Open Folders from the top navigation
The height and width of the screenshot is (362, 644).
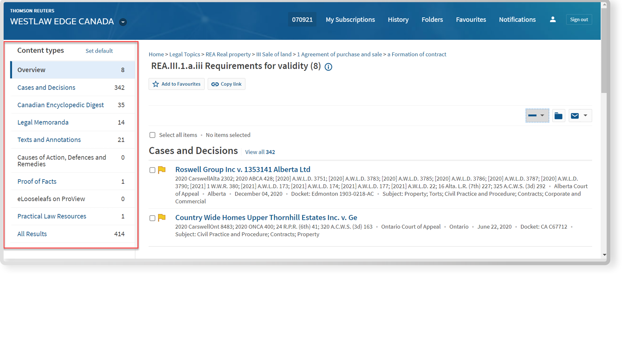tap(432, 19)
